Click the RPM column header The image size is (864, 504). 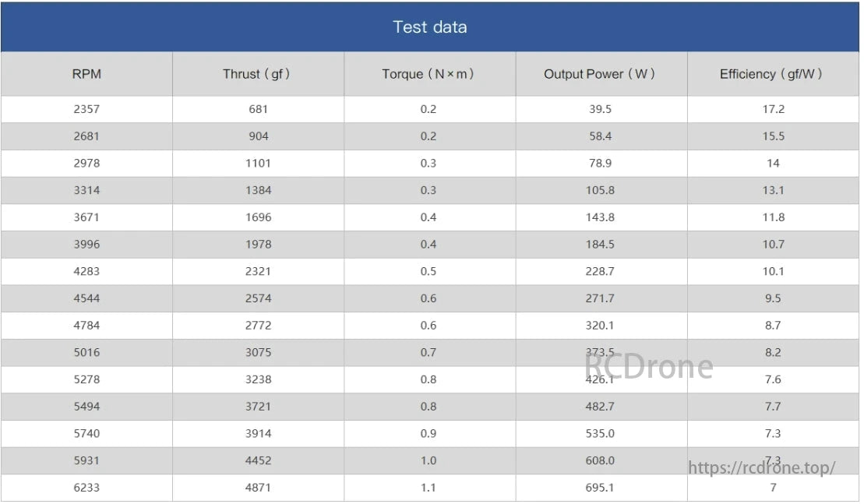[86, 74]
